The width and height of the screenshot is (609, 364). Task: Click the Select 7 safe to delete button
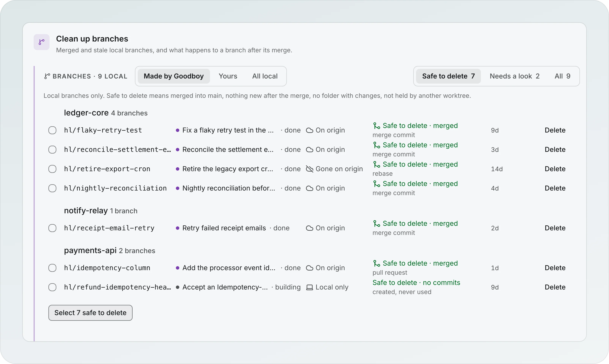[x=90, y=313]
